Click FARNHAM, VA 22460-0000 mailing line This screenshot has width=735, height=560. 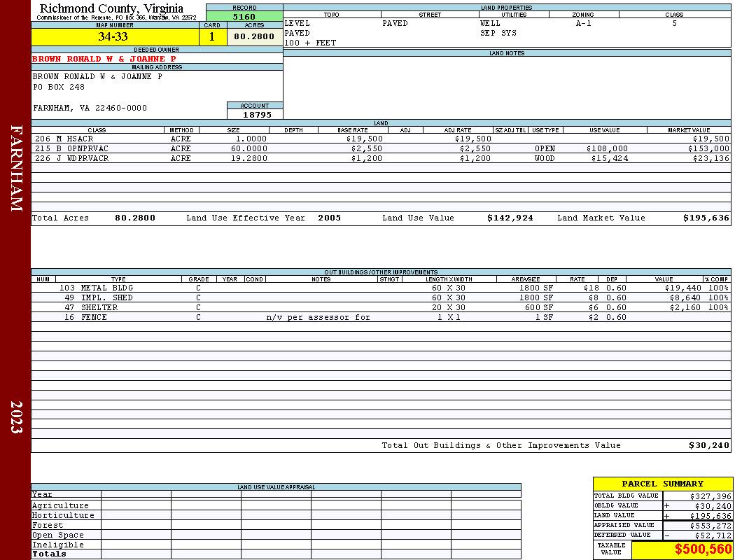click(x=90, y=108)
